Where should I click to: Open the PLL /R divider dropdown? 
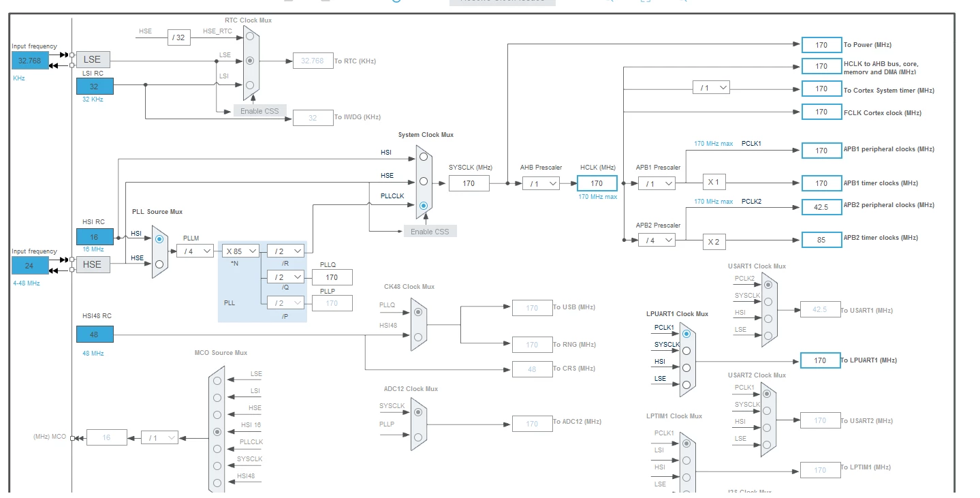pos(285,251)
